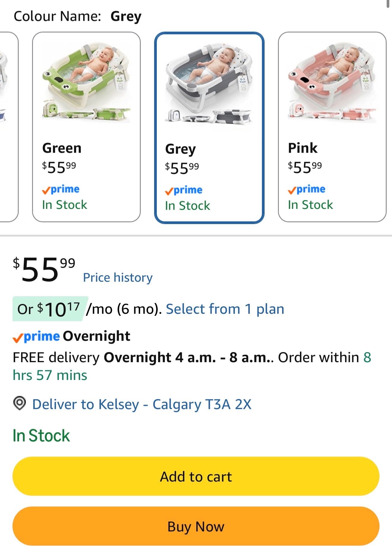Select the partially hidden colour card at left
Screen dimensions: 392x550
click(8, 127)
